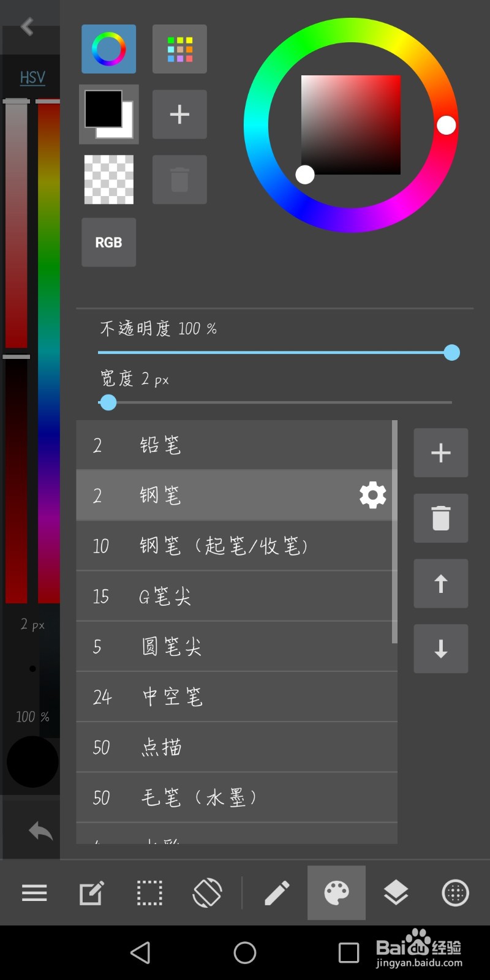Move the selected brush up the list
Screen dimensions: 490x980
[440, 584]
